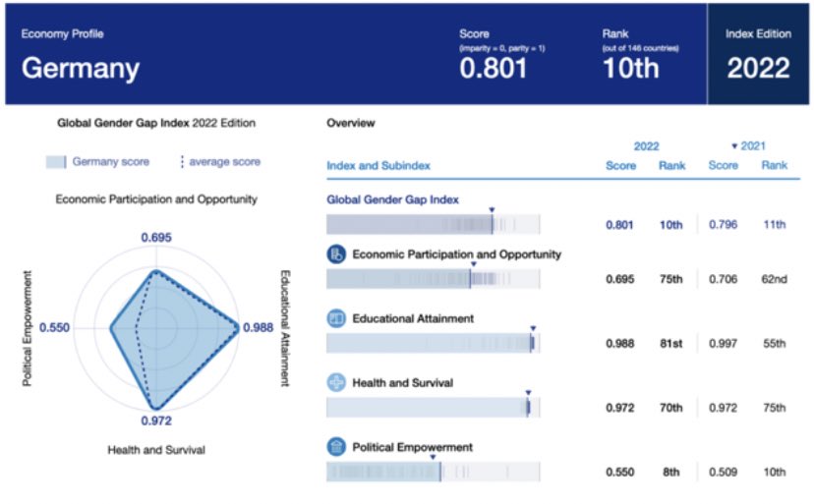Click the Economic Participation and Opportunity icon

[x=336, y=254]
